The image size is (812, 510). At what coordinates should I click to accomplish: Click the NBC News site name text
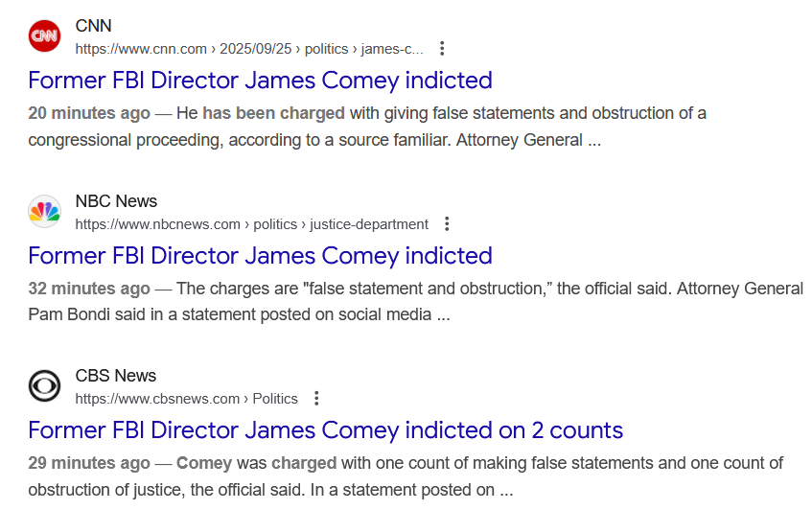click(116, 201)
